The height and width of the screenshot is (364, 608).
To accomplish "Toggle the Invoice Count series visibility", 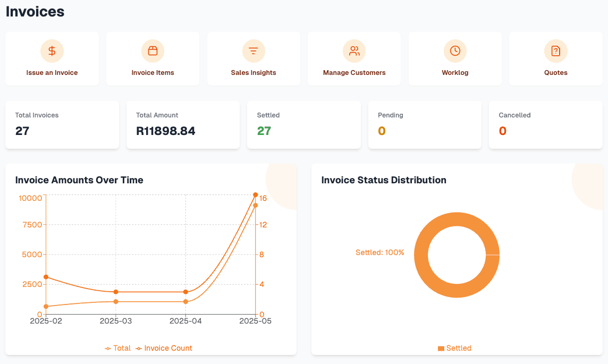I will tap(164, 348).
